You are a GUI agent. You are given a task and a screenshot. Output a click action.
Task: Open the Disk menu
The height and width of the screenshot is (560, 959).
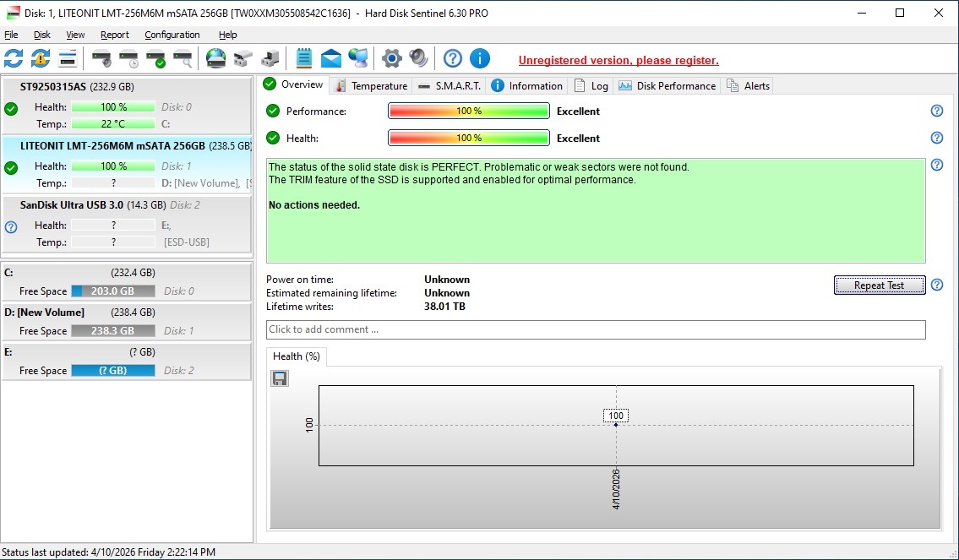tap(42, 35)
